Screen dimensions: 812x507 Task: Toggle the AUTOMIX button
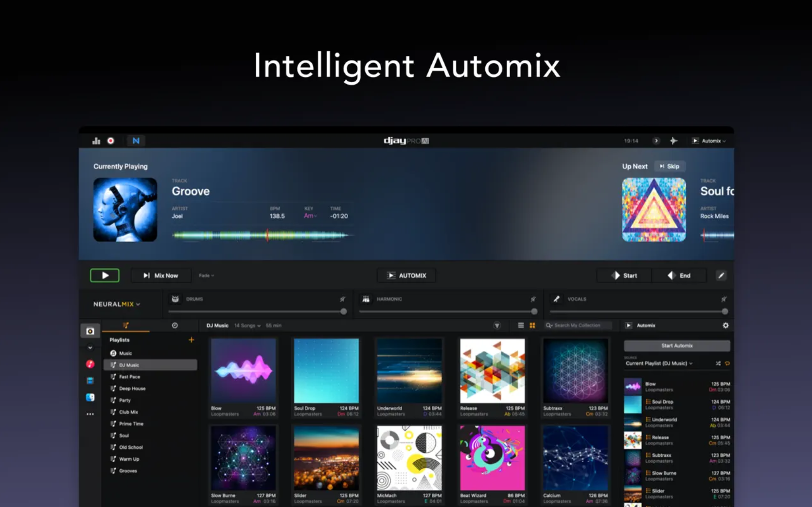click(x=406, y=275)
